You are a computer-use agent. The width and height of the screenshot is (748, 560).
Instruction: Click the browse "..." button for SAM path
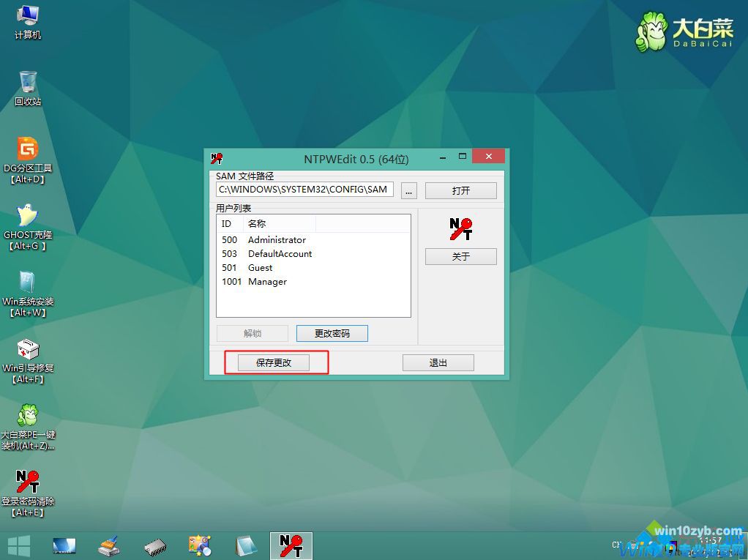tap(409, 190)
